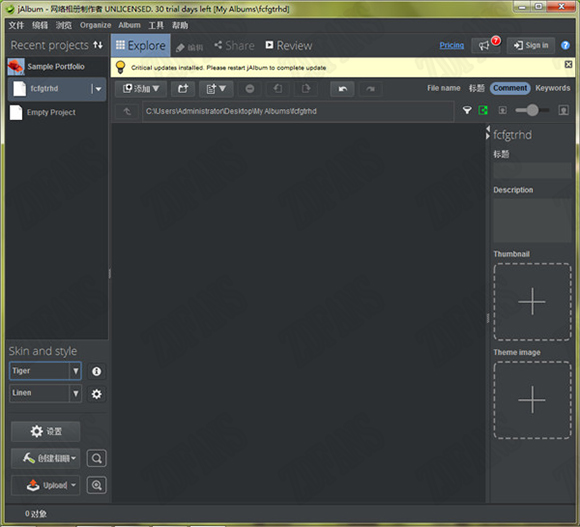This screenshot has width=580, height=527.
Task: Click the redo arrow toolbar button
Action: [x=370, y=89]
